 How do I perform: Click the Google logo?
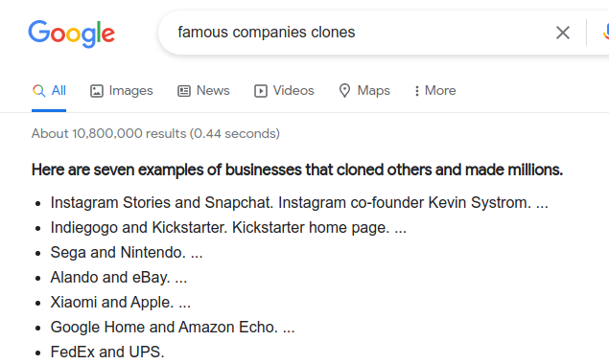point(72,34)
